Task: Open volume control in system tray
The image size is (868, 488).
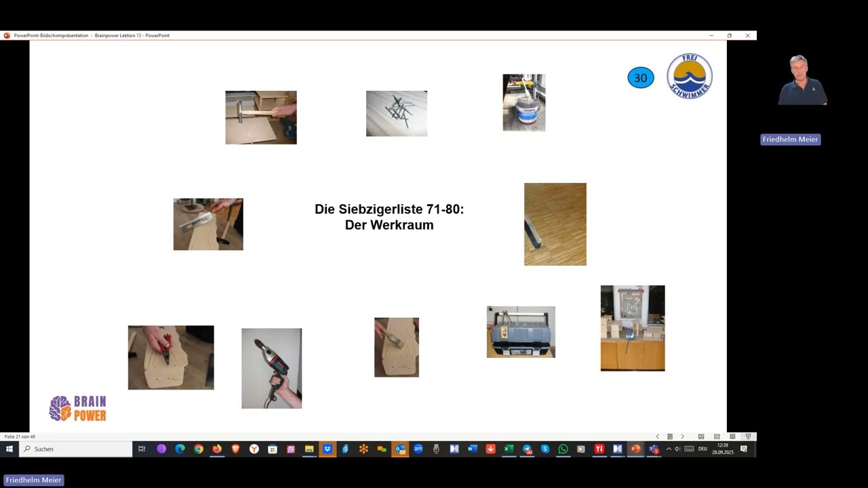Action: pyautogui.click(x=677, y=449)
